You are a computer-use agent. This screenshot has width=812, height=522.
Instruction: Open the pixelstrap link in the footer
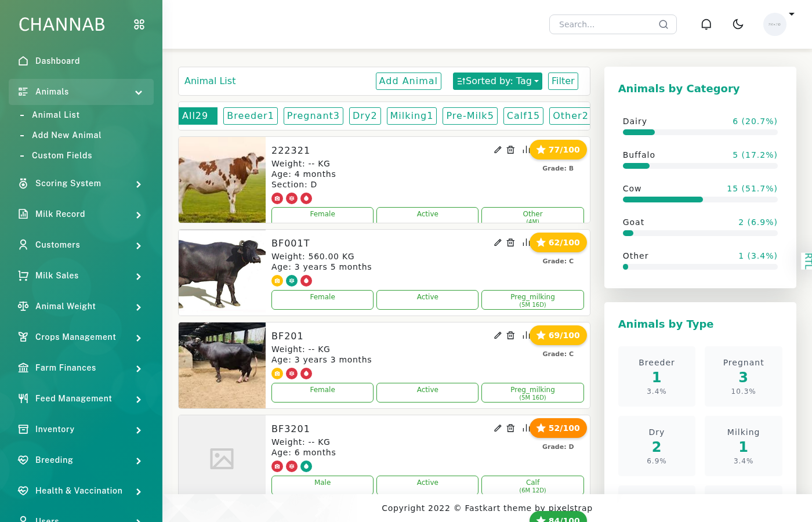[571, 508]
